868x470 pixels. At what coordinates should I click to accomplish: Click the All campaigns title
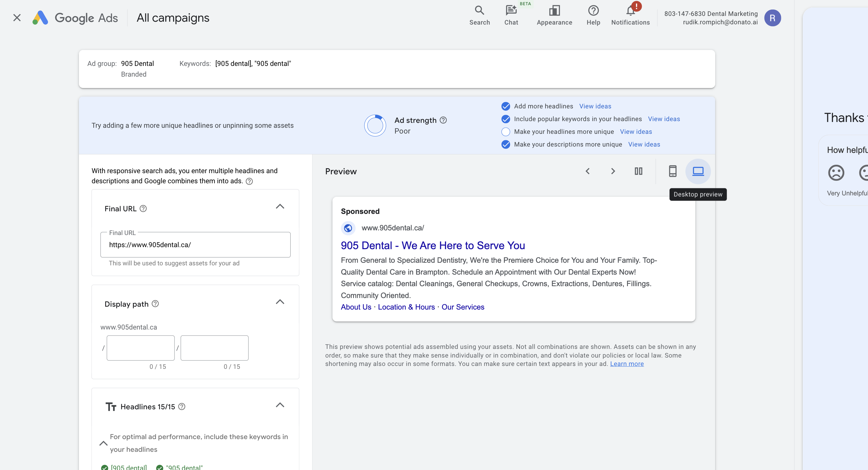[x=173, y=18]
